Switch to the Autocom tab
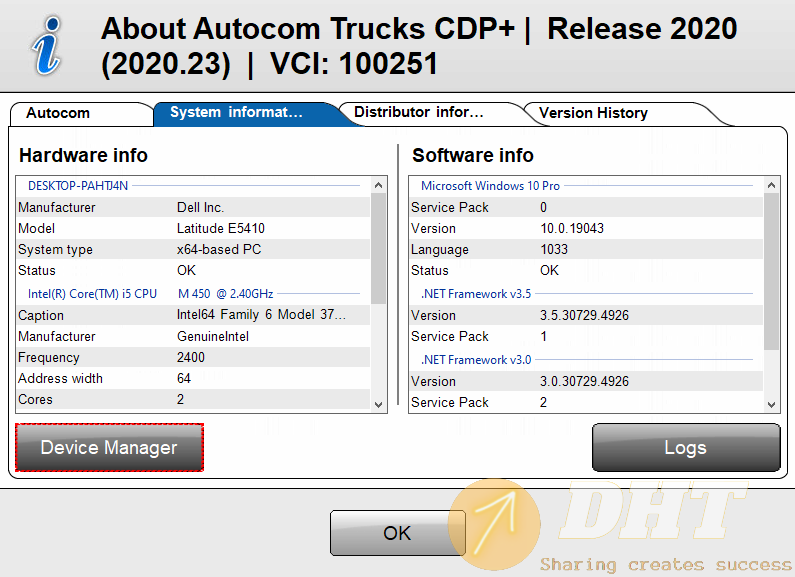 point(58,113)
